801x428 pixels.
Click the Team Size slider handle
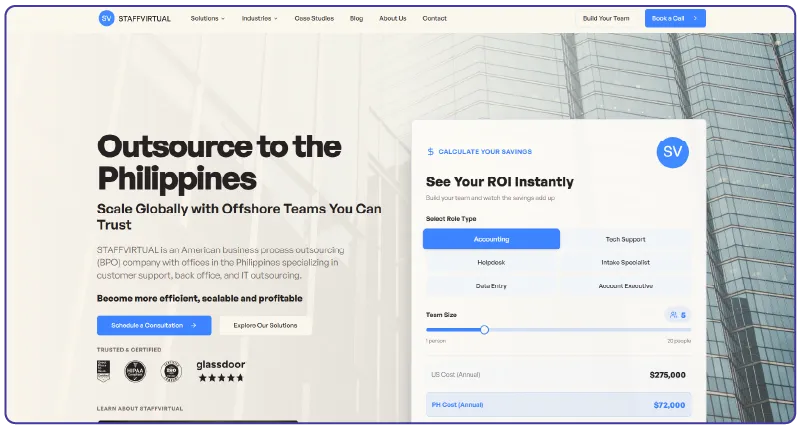point(484,329)
